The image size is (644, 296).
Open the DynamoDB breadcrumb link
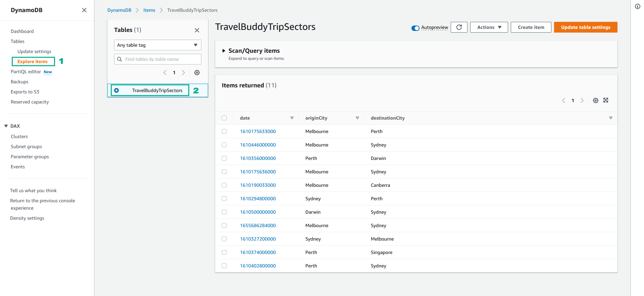[119, 10]
